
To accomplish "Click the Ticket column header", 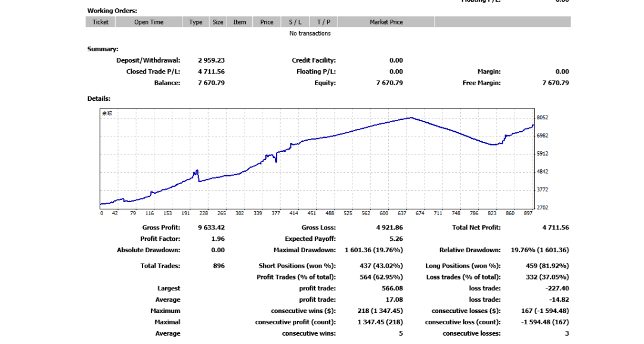I will [x=100, y=22].
